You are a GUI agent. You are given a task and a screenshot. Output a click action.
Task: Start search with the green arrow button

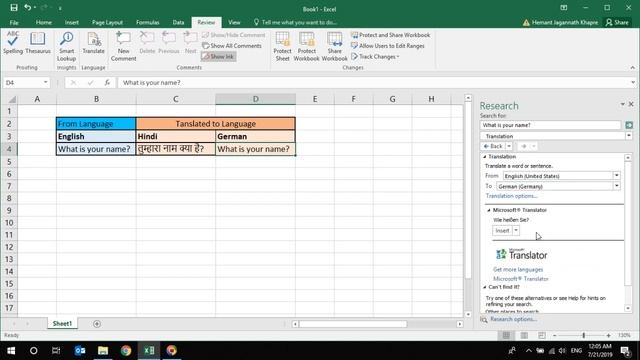(629, 125)
